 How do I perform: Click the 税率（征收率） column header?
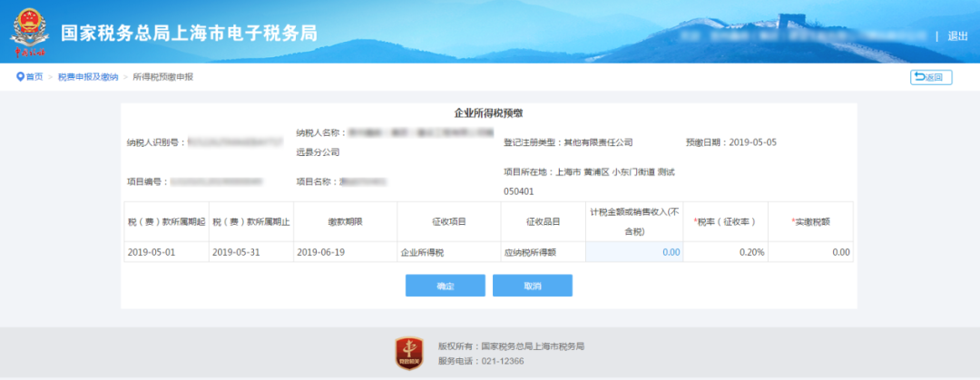click(x=726, y=221)
